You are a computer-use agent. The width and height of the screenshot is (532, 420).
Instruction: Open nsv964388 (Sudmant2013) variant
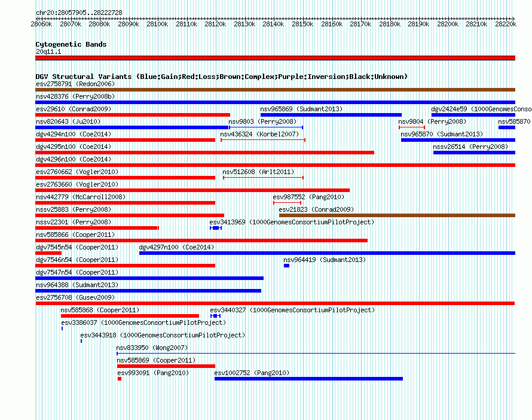[x=77, y=285]
